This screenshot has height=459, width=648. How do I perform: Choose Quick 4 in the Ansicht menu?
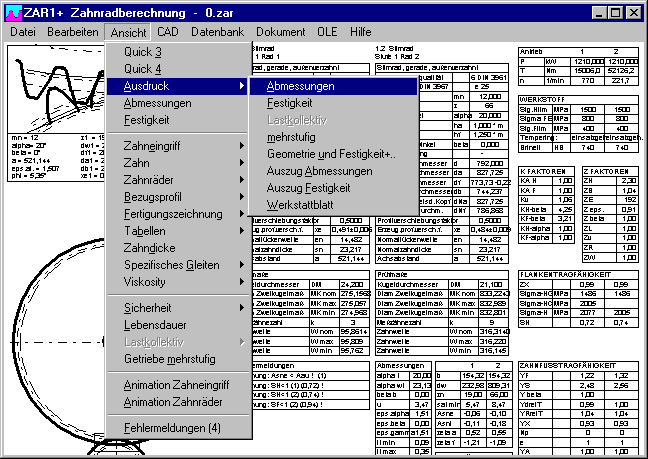143,68
